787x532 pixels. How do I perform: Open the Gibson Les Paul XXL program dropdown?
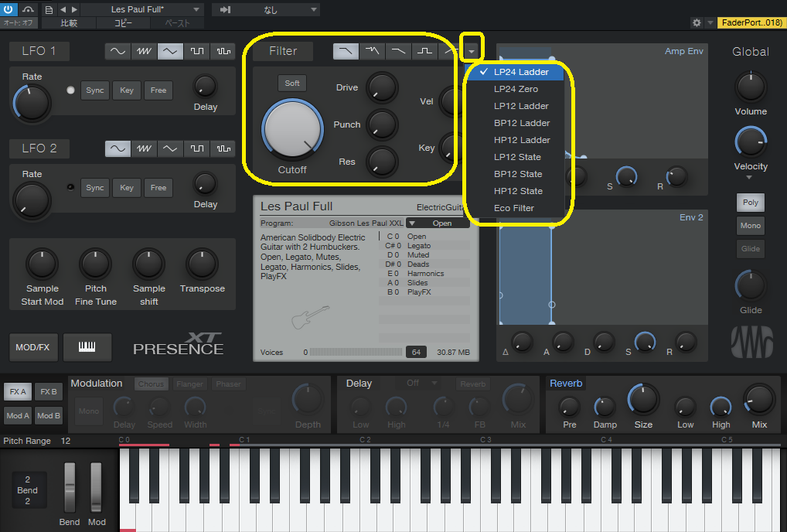click(x=437, y=223)
